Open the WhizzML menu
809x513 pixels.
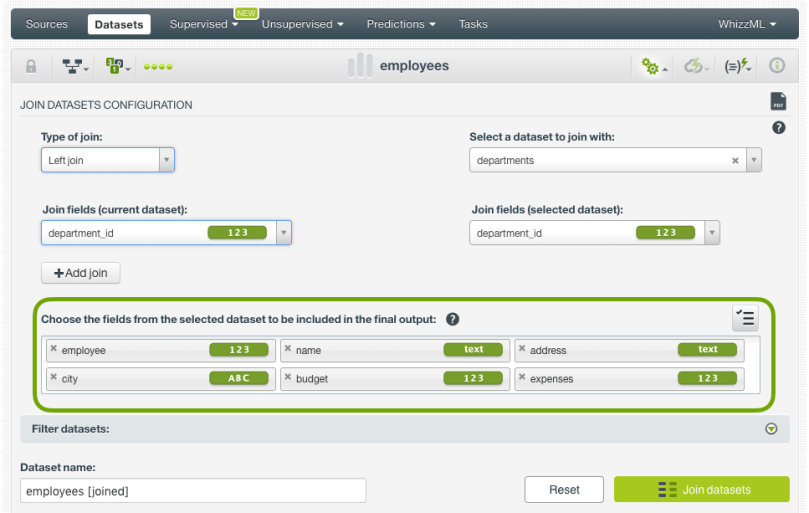point(747,24)
